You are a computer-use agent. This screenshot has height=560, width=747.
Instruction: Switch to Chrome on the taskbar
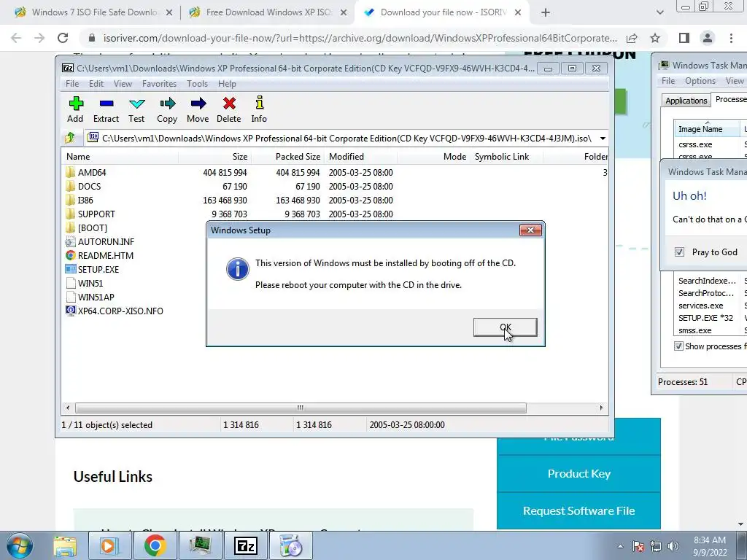coord(155,546)
